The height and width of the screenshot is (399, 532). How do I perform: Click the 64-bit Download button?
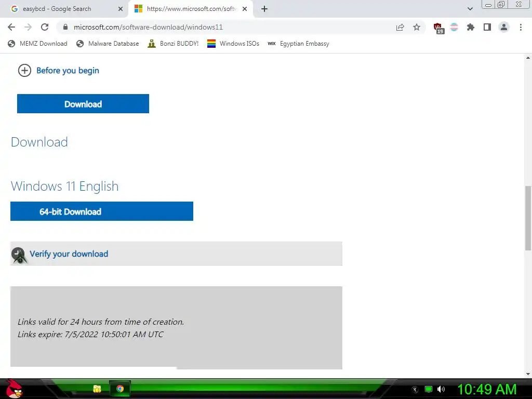[102, 211]
